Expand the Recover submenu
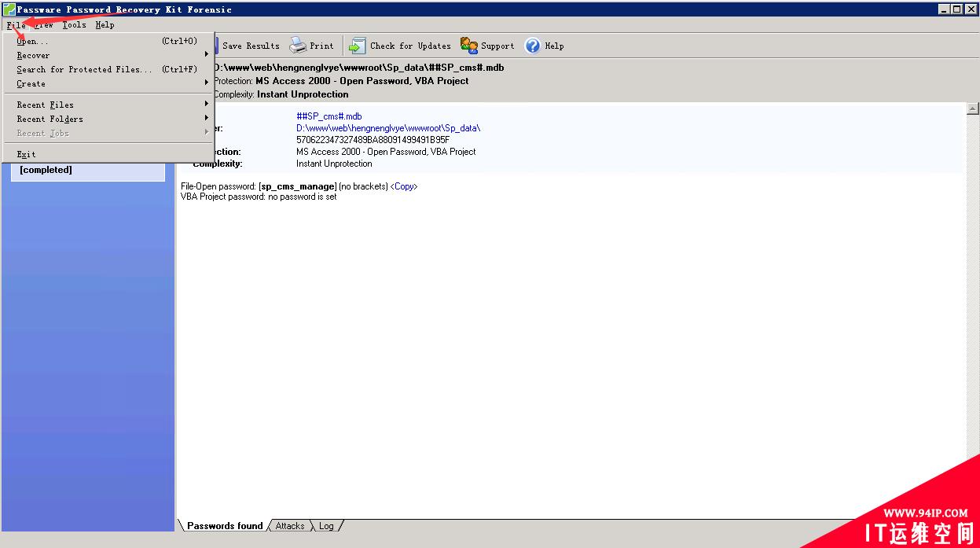Image resolution: width=980 pixels, height=548 pixels. [108, 55]
